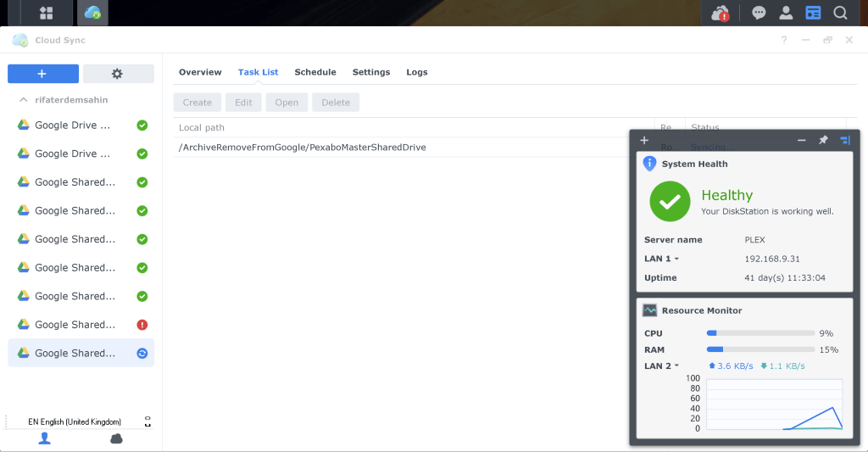Image resolution: width=868 pixels, height=452 pixels.
Task: Open the Resource Monitor widget title
Action: [x=701, y=310]
